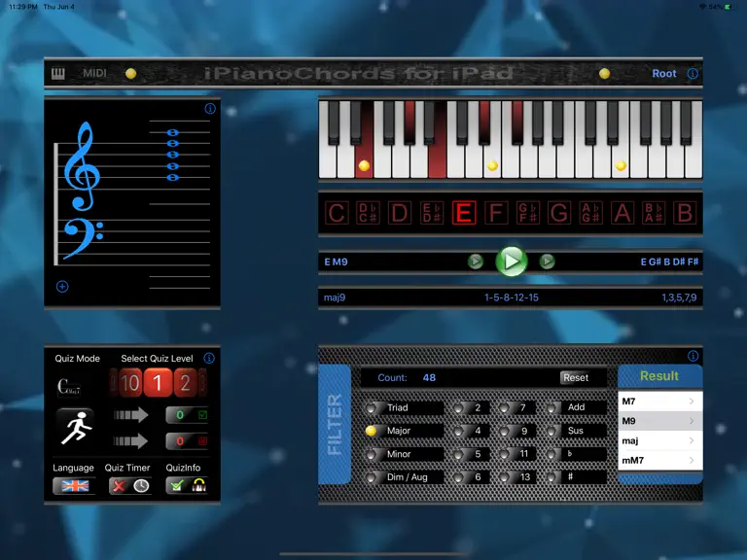
Task: Tap the piano keyboard icon in header
Action: click(x=58, y=73)
